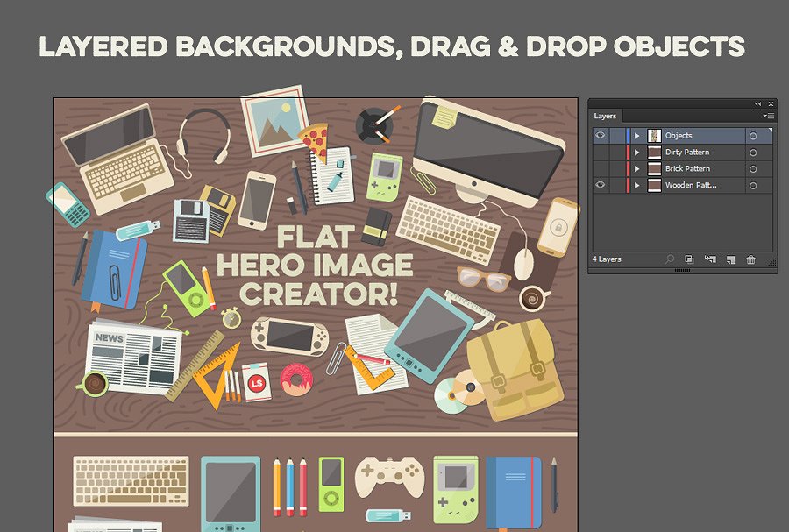Open the Layers panel flyout menu
This screenshot has height=532, width=789.
pyautogui.click(x=769, y=116)
